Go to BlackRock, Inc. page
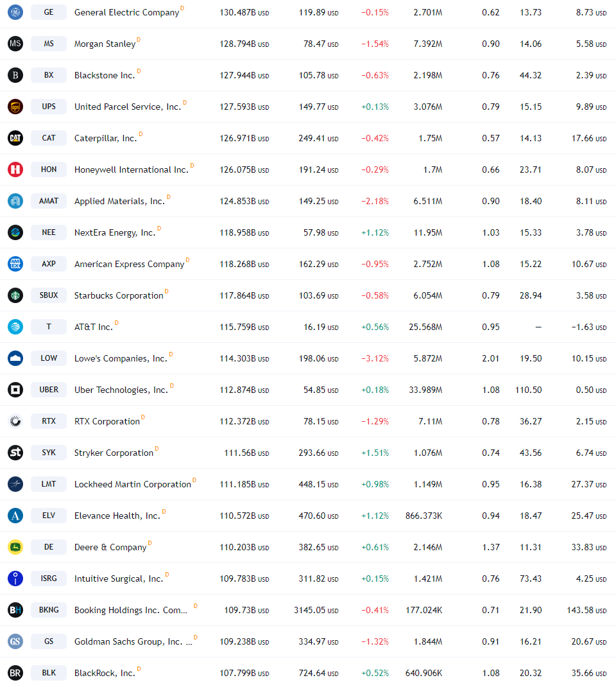The width and height of the screenshot is (616, 687). (105, 674)
